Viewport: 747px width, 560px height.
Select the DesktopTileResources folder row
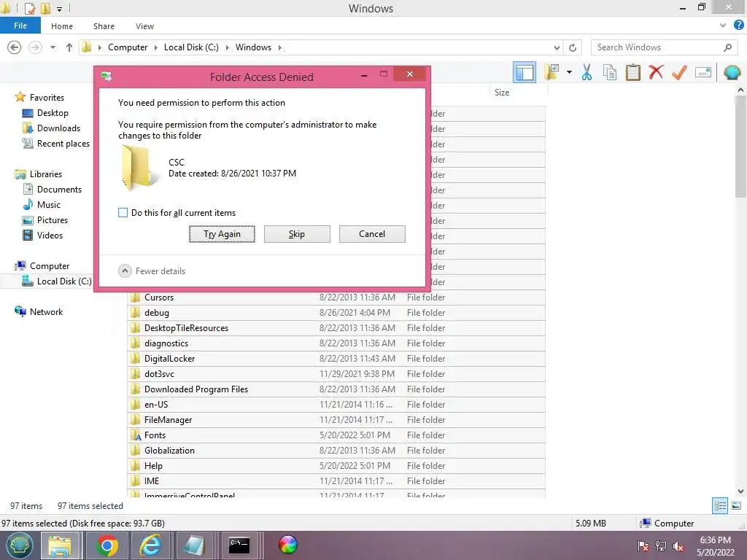[x=336, y=328]
